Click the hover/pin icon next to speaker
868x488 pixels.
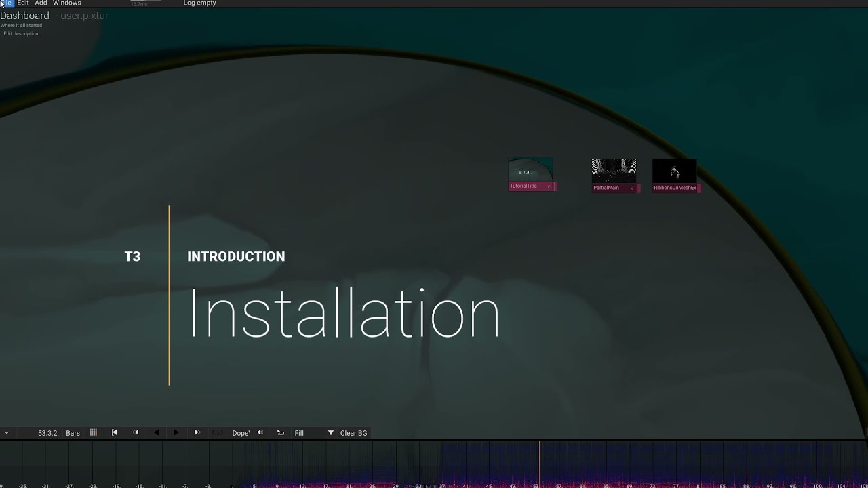[x=281, y=432]
